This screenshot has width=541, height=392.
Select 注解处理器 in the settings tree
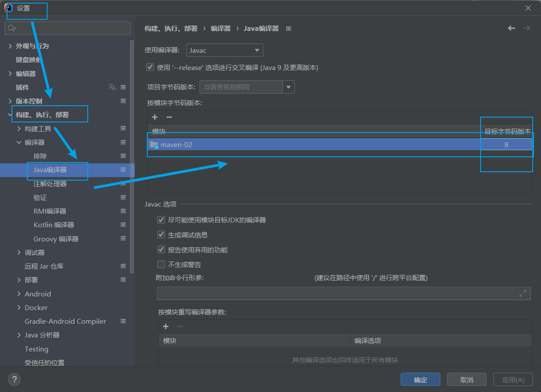pyautogui.click(x=50, y=184)
